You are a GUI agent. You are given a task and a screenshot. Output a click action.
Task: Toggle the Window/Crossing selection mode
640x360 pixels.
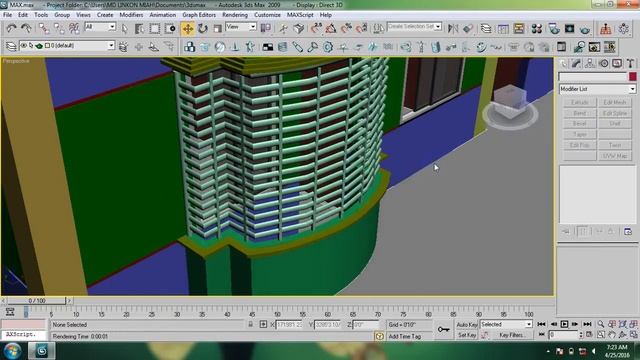click(170, 28)
